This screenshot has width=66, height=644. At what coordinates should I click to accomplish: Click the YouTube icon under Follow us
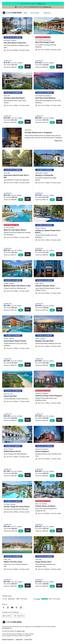(12, 607)
